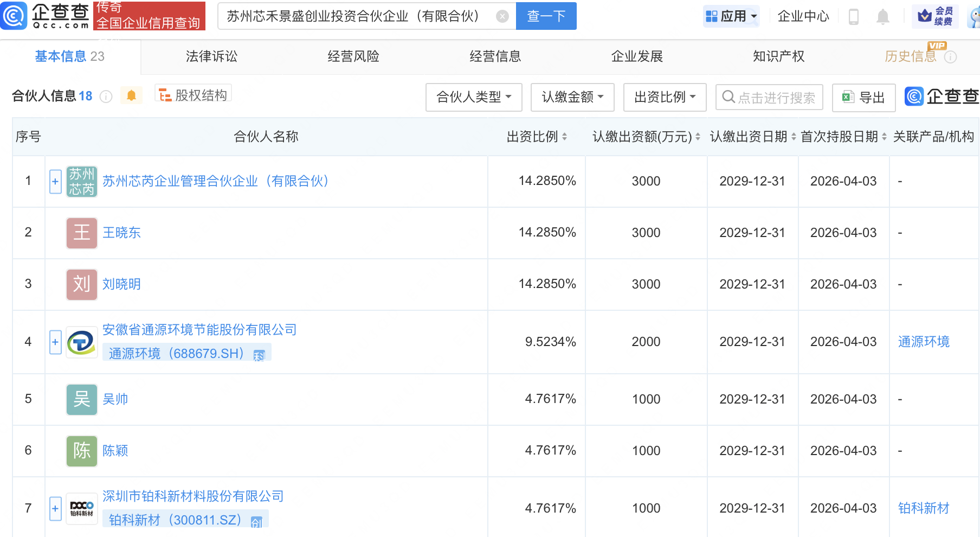Switch to the 法律诉讼 tab
Screen dimensions: 980x537
211,56
